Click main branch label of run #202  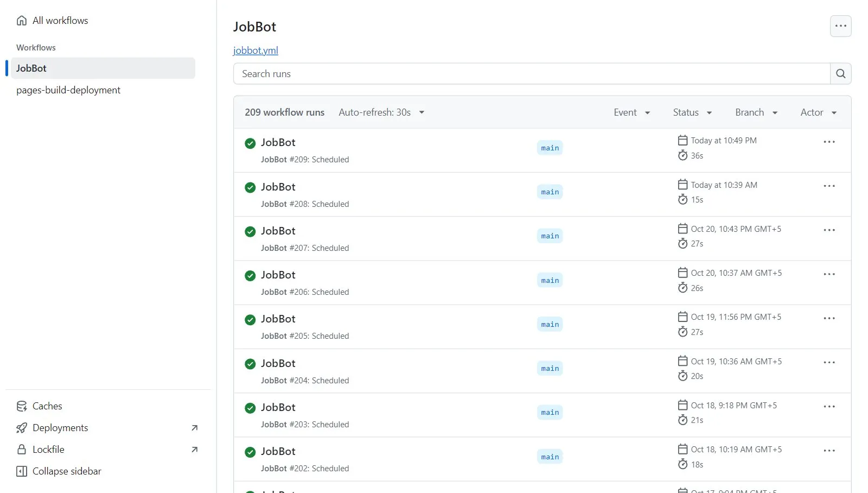[550, 457]
